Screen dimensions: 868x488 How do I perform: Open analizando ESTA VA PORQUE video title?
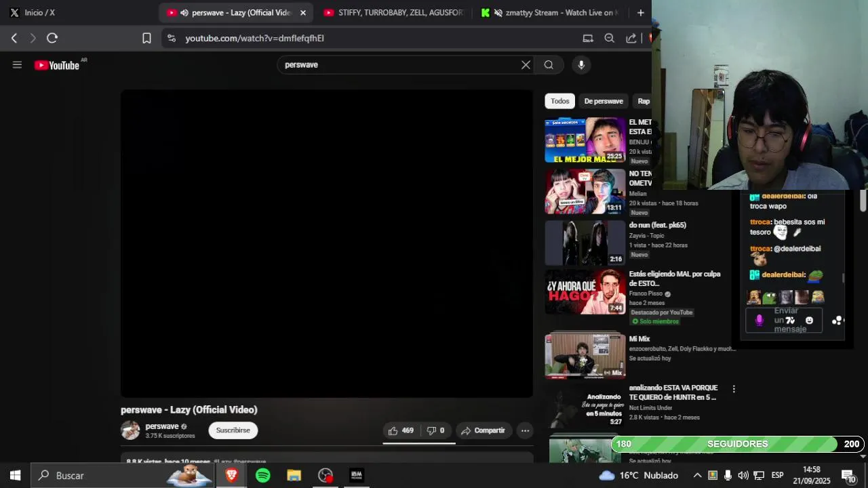pos(673,392)
